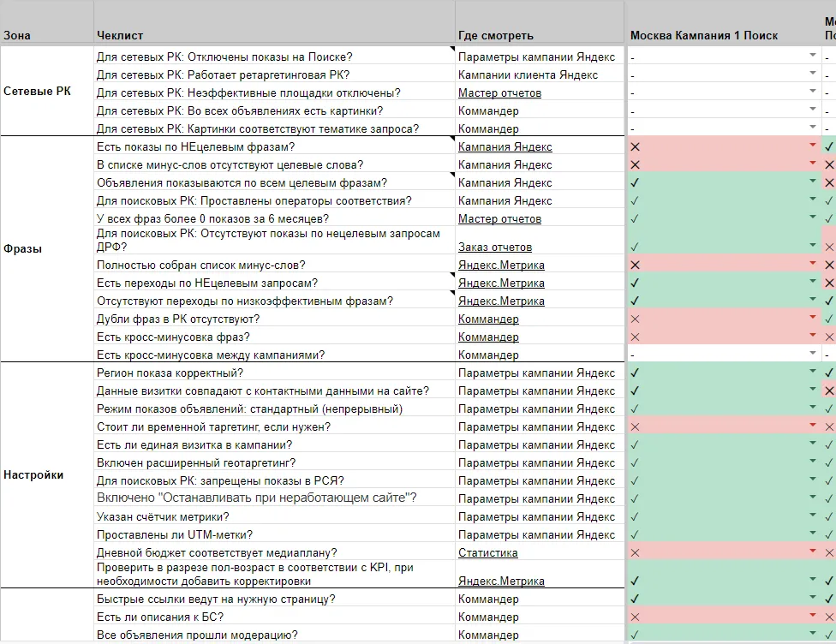Open dropdown arrow in 'Есть ли описания к БС?' row
836x644 pixels.
pyautogui.click(x=813, y=615)
